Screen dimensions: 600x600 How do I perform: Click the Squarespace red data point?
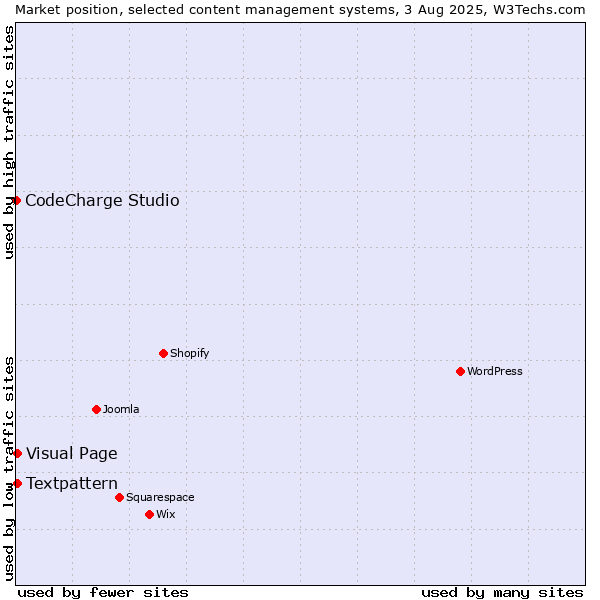[119, 497]
